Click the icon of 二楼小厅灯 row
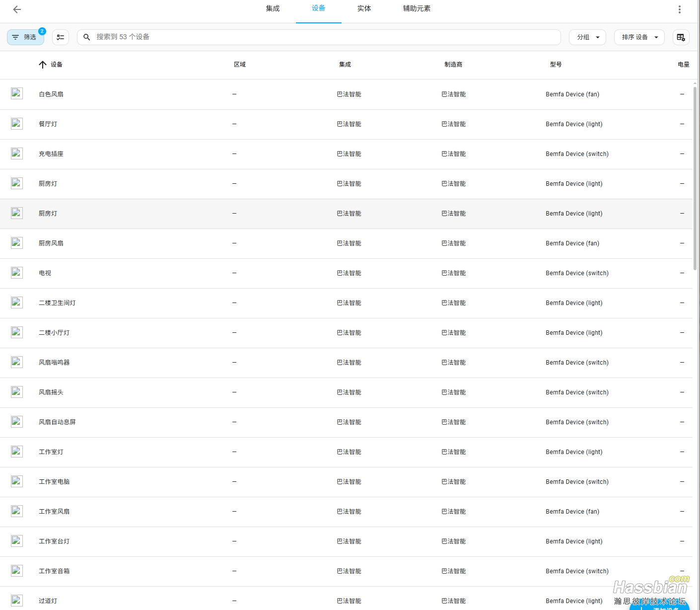The height and width of the screenshot is (610, 700). click(17, 332)
